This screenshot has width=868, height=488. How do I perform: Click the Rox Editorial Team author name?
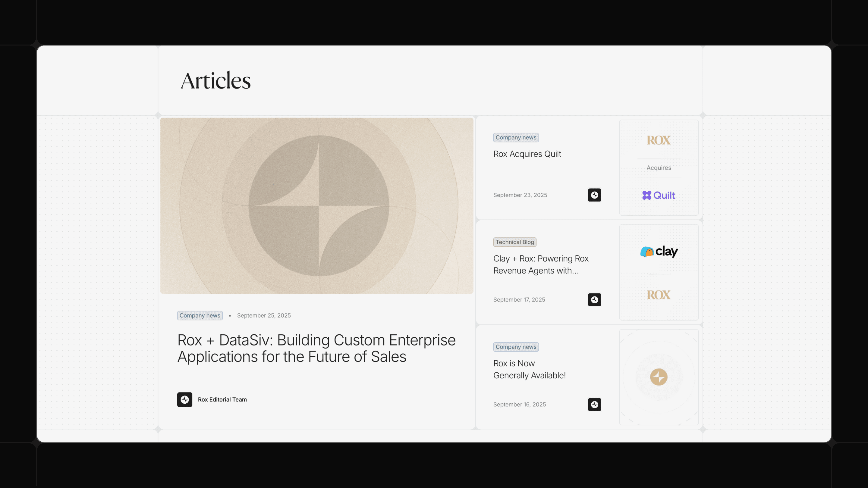pyautogui.click(x=222, y=399)
